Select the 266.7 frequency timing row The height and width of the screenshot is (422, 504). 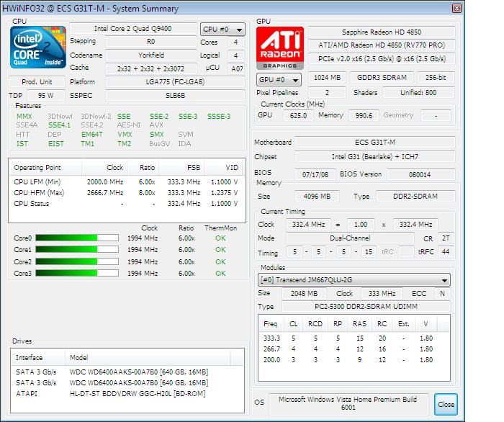(x=348, y=349)
